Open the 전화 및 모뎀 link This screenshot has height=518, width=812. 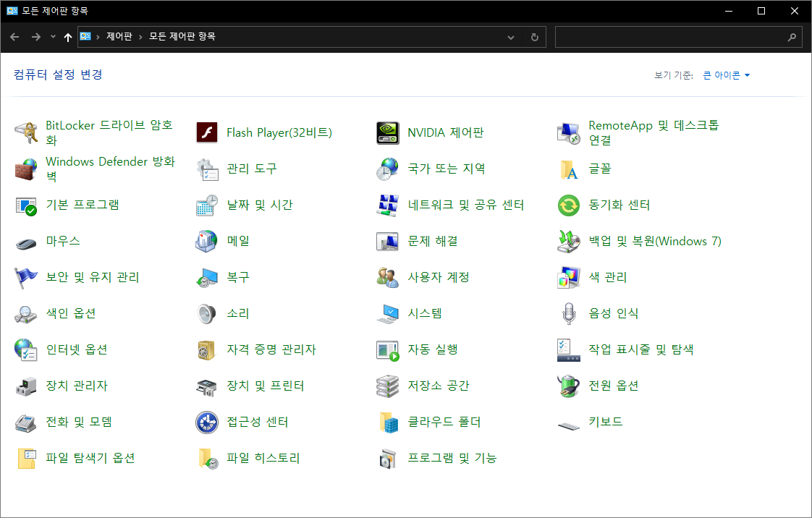tap(79, 423)
